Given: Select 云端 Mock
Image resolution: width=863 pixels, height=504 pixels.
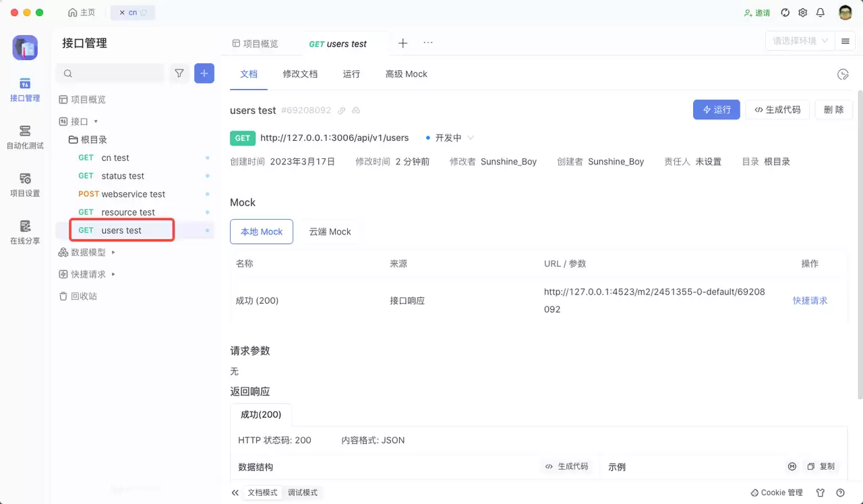Looking at the screenshot, I should (x=330, y=231).
